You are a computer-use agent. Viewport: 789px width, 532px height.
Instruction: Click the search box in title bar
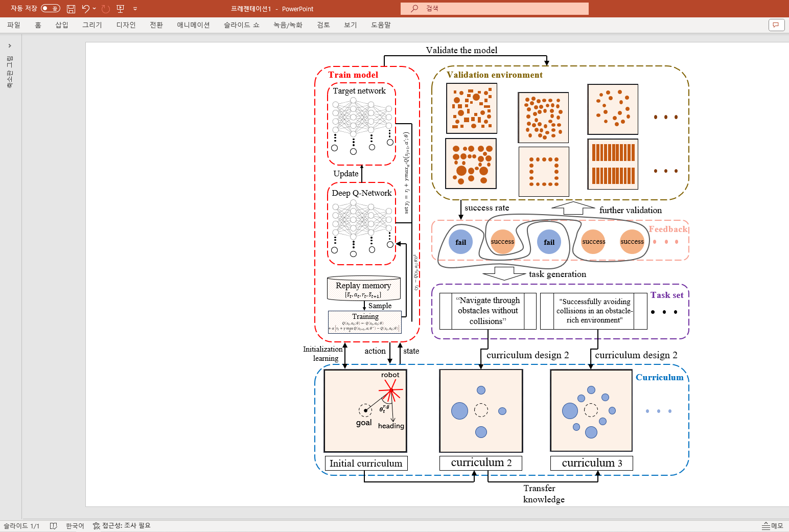pos(495,9)
